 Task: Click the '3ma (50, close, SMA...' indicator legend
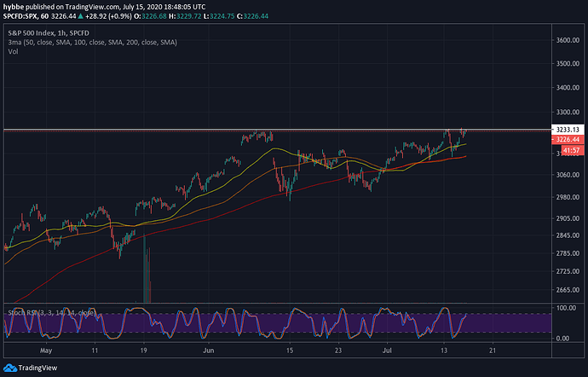(x=93, y=43)
